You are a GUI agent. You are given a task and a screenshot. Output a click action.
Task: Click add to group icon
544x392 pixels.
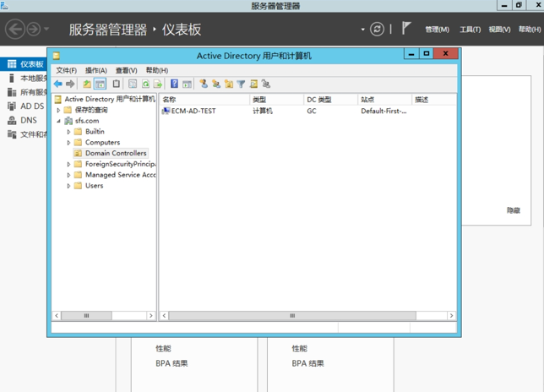pos(266,84)
